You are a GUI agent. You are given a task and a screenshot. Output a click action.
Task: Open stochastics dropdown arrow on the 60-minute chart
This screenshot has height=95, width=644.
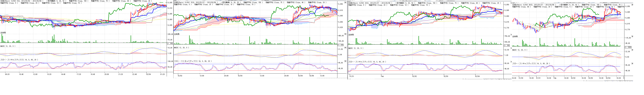(x=633, y=63)
